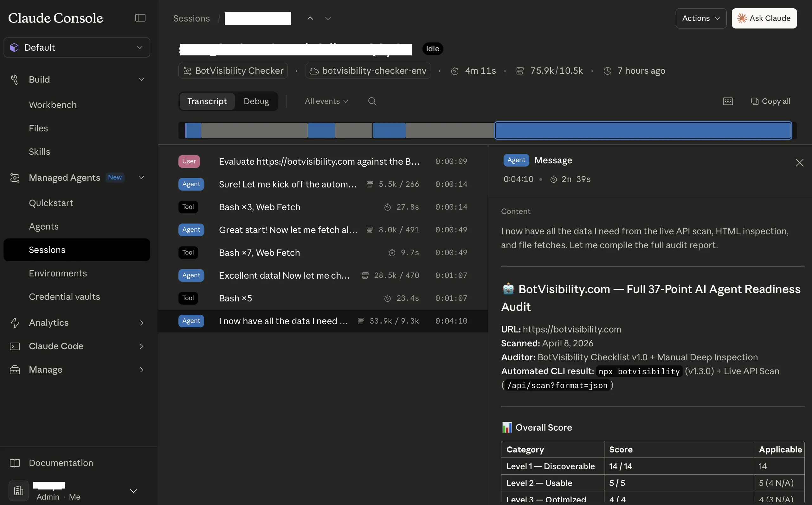Open the All events filter dropdown

click(x=326, y=101)
